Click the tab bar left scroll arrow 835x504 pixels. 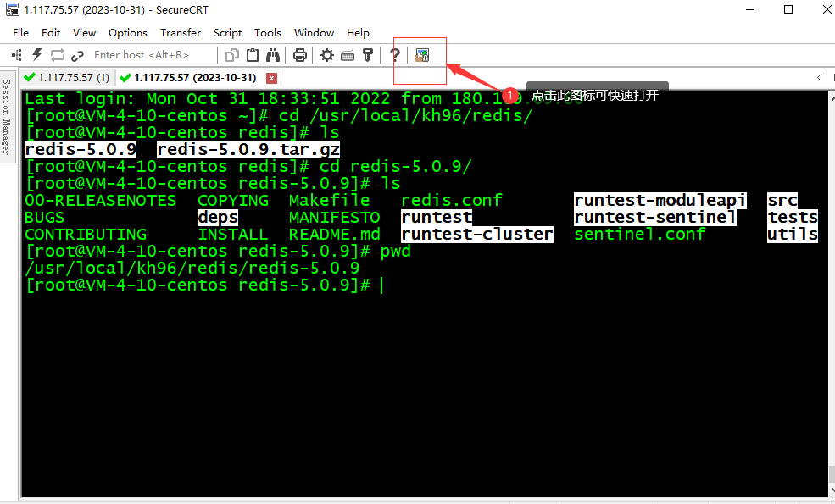[x=819, y=78]
